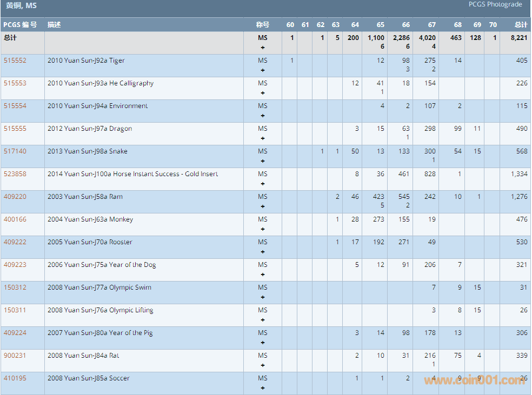The width and height of the screenshot is (532, 395).
Task: Click 2014 Horse Instant Success description
Action: click(x=132, y=174)
